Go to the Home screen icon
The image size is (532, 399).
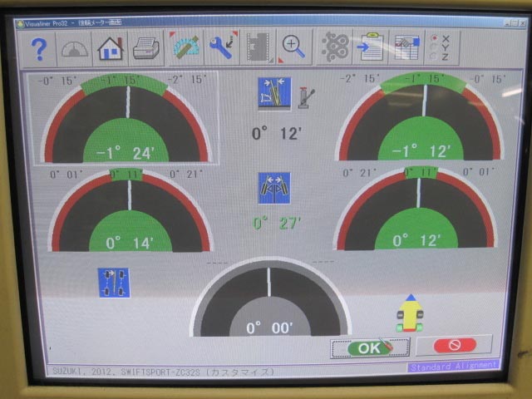(111, 48)
